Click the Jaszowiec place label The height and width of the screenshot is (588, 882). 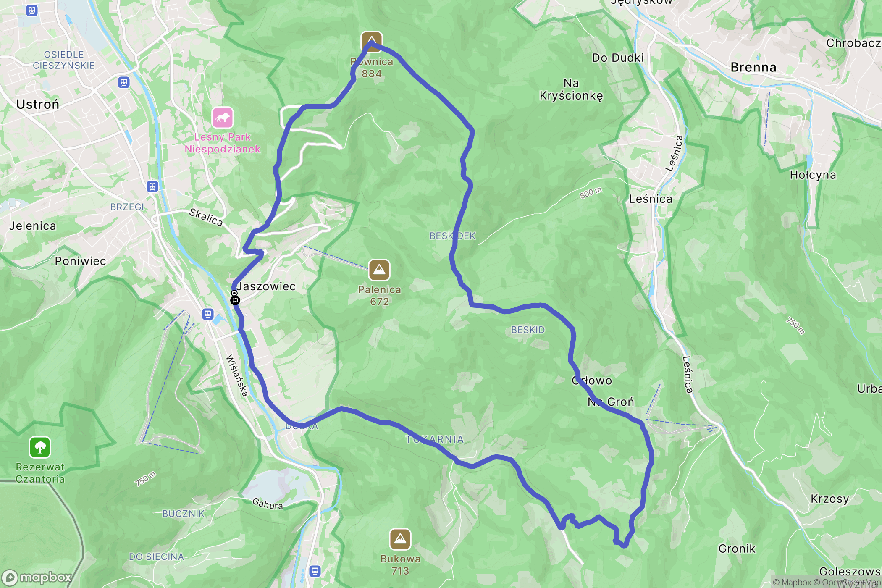[x=267, y=286]
